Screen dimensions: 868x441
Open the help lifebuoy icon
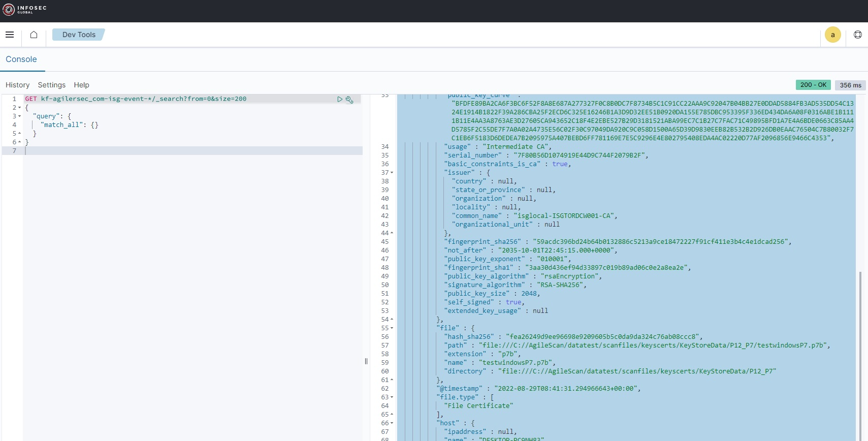(857, 35)
